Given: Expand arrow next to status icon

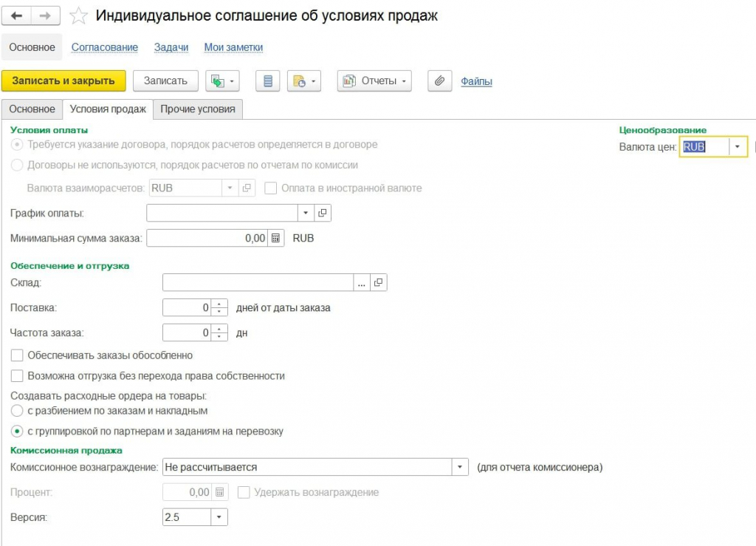Looking at the screenshot, I should (313, 81).
